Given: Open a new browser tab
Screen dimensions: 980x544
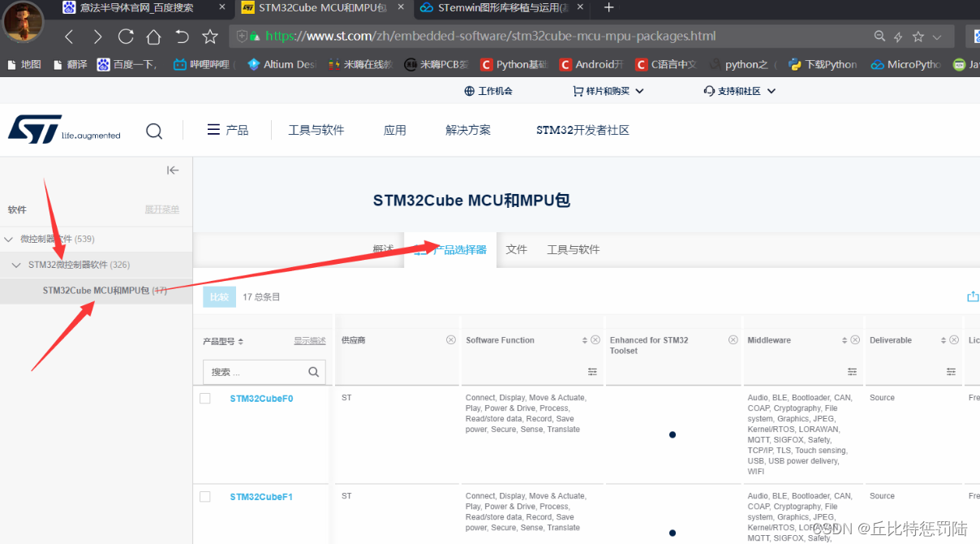Looking at the screenshot, I should [609, 8].
